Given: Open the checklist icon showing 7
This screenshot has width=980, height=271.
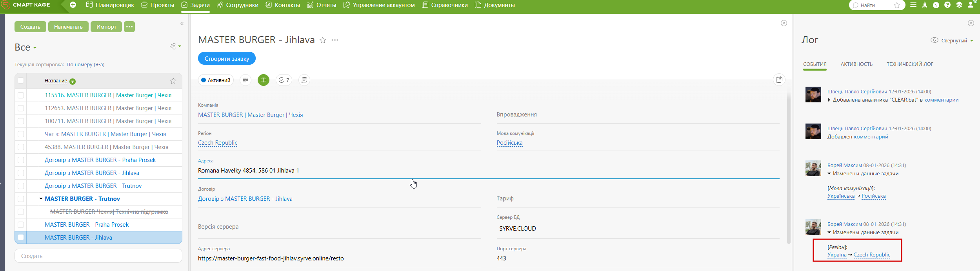Looking at the screenshot, I should tap(284, 80).
